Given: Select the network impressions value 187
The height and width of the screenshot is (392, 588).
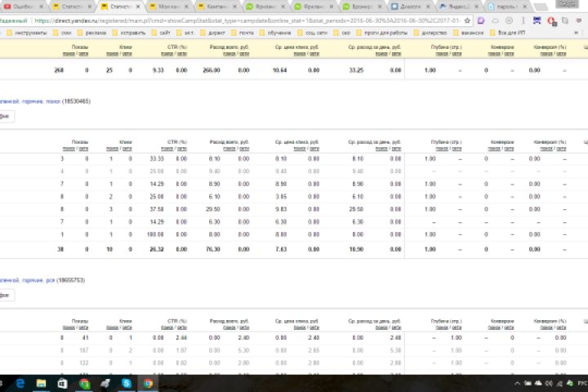Looking at the screenshot, I should [x=83, y=350].
